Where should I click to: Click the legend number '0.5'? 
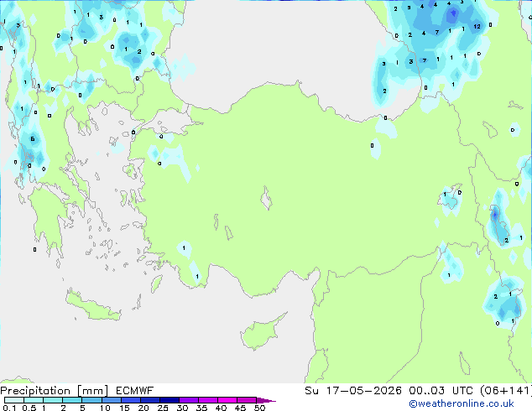[x=29, y=408]
